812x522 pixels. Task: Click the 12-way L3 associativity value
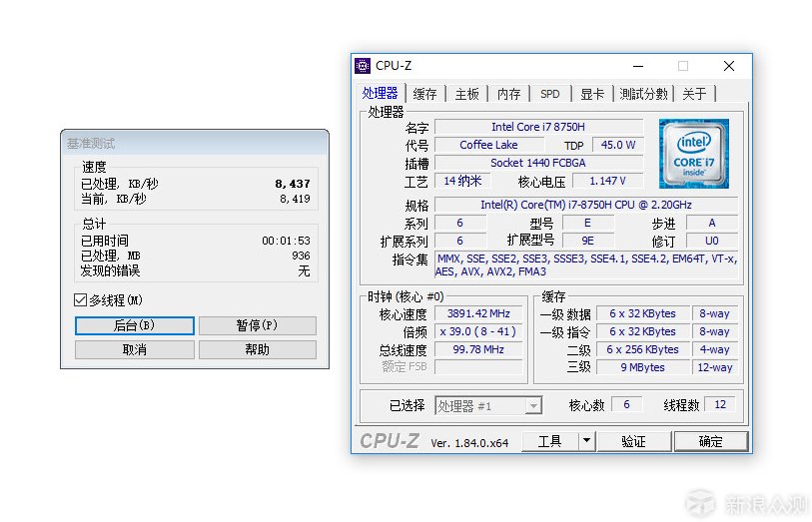[x=715, y=367]
